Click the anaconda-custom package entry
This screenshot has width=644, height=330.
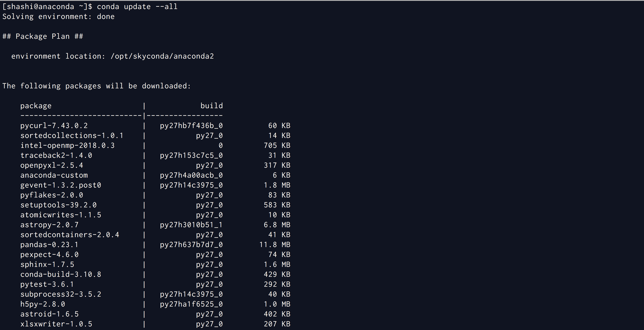[x=54, y=175]
